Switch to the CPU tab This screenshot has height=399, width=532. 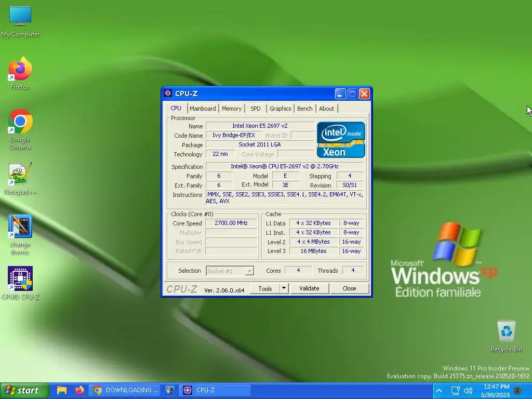point(176,108)
